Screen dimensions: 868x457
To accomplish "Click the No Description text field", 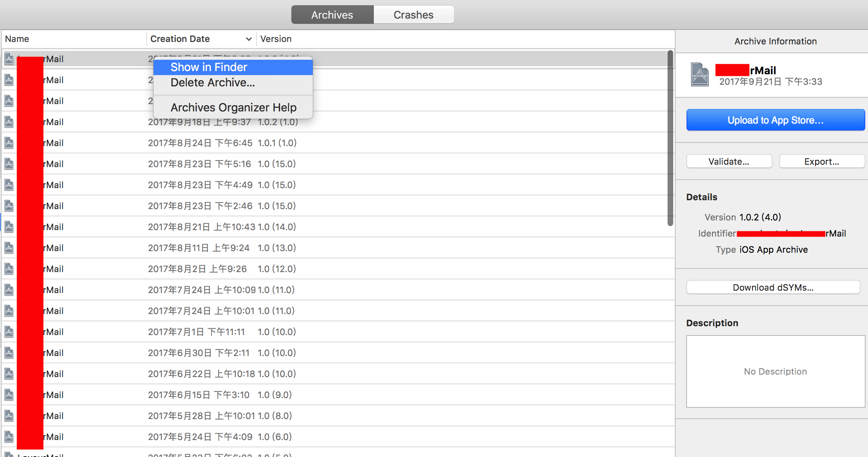I will pyautogui.click(x=775, y=371).
